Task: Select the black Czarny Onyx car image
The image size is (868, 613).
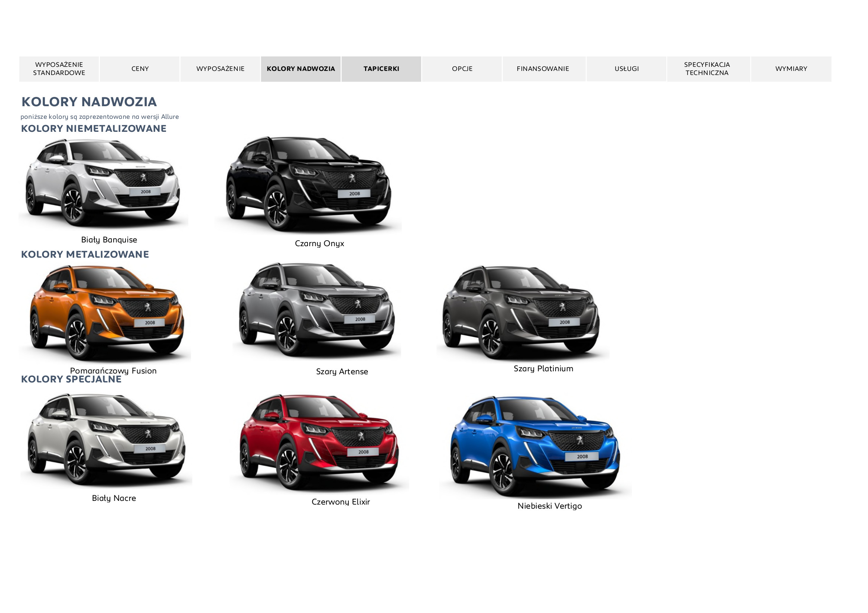Action: pos(308,185)
